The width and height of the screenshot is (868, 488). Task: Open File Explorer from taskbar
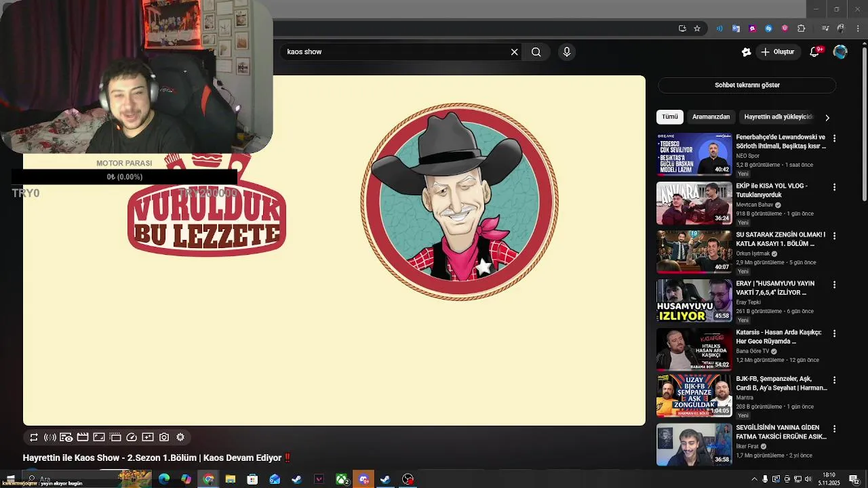click(x=230, y=479)
